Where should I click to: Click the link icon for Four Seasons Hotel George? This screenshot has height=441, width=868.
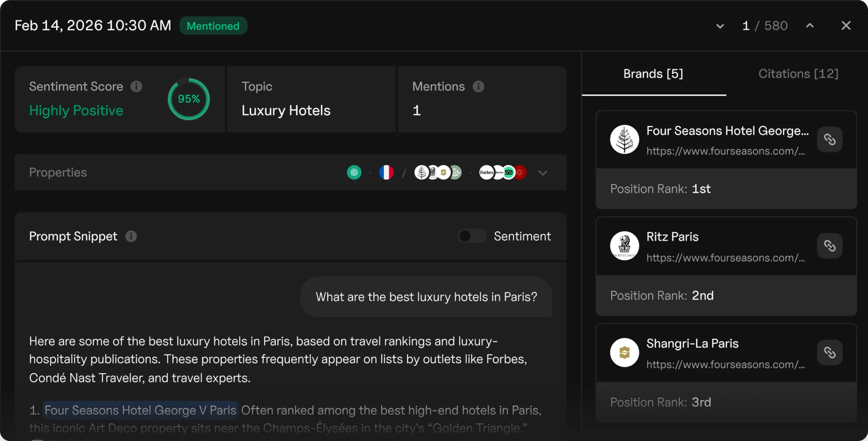830,139
